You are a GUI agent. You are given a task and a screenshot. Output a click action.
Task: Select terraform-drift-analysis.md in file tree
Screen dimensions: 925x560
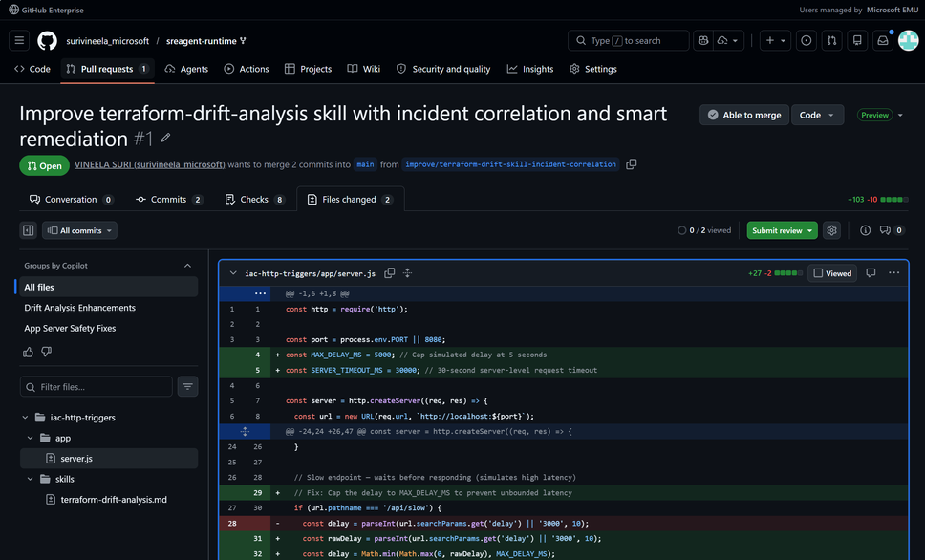[x=114, y=500]
